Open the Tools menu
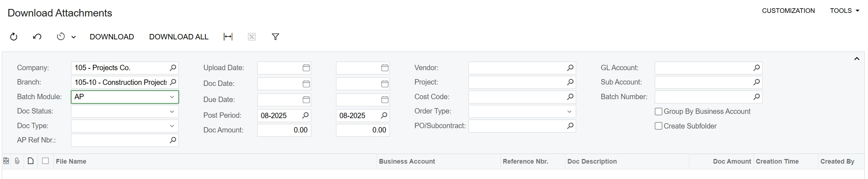Image resolution: width=868 pixels, height=179 pixels. (844, 11)
